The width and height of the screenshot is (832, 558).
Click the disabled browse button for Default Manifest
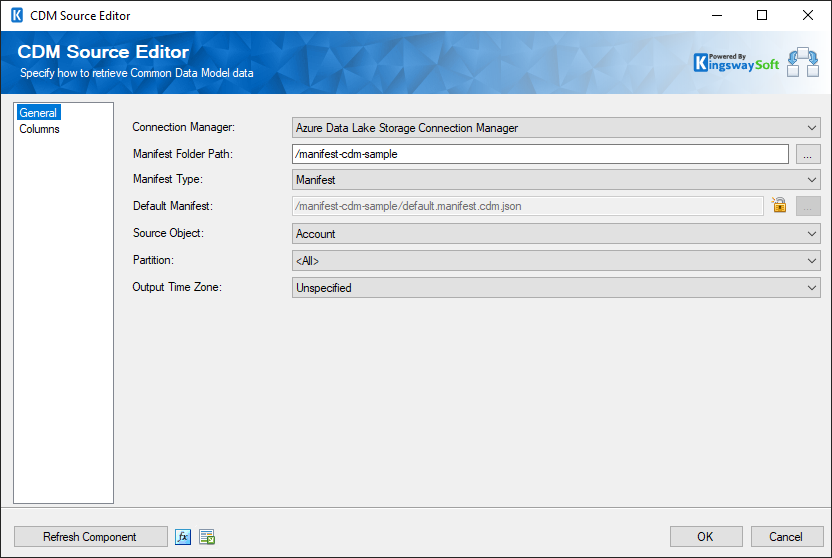pyautogui.click(x=808, y=206)
